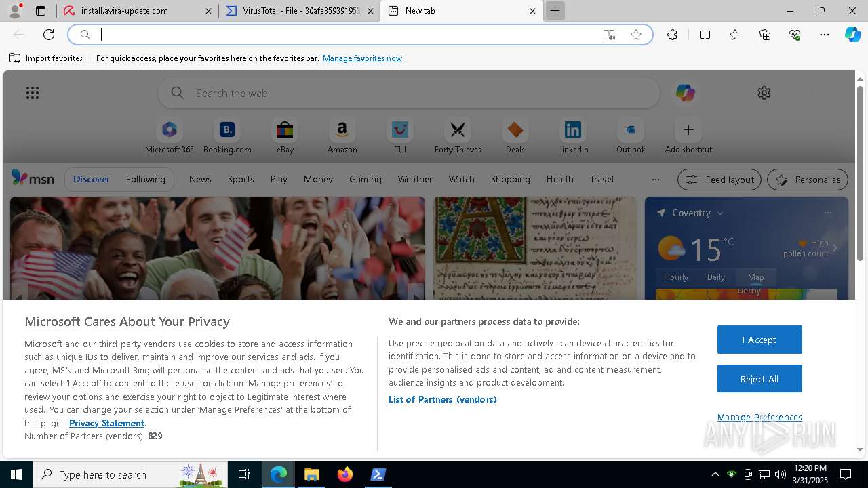This screenshot has width=868, height=488.
Task: Open the TUI shortcut
Action: (x=400, y=136)
